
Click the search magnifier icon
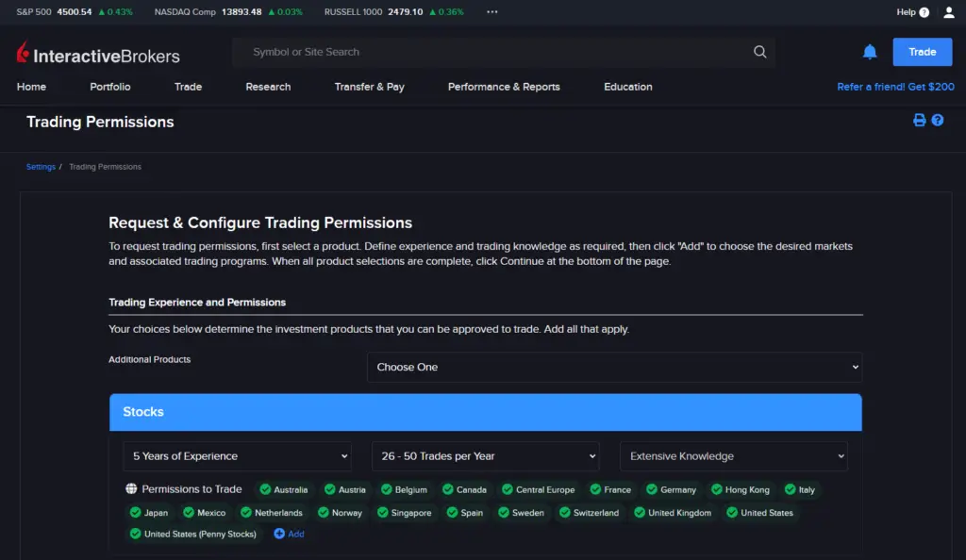coord(759,52)
